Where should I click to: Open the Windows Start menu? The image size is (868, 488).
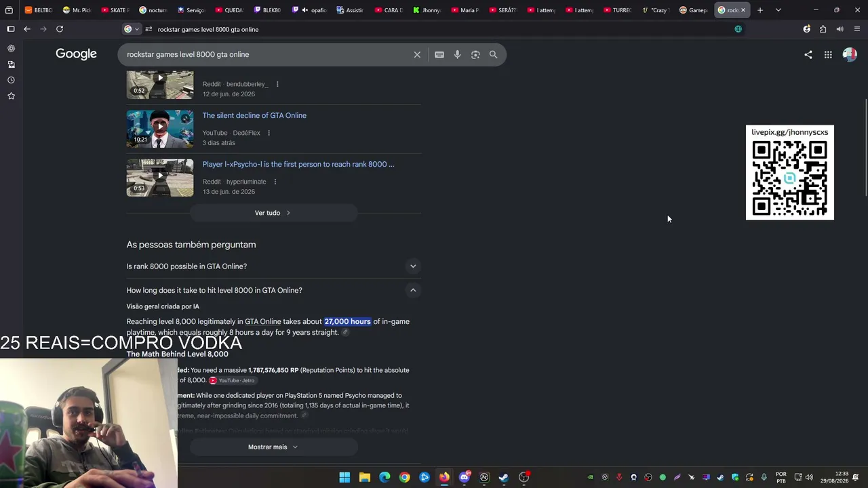click(x=344, y=477)
